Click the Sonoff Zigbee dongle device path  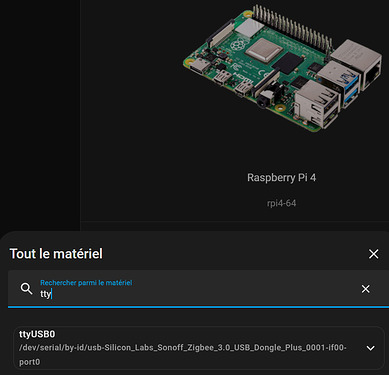[183, 355]
